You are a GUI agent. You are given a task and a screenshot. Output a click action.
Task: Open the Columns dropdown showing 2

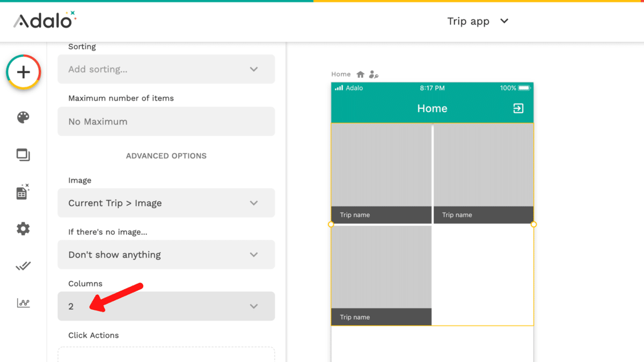click(x=166, y=306)
